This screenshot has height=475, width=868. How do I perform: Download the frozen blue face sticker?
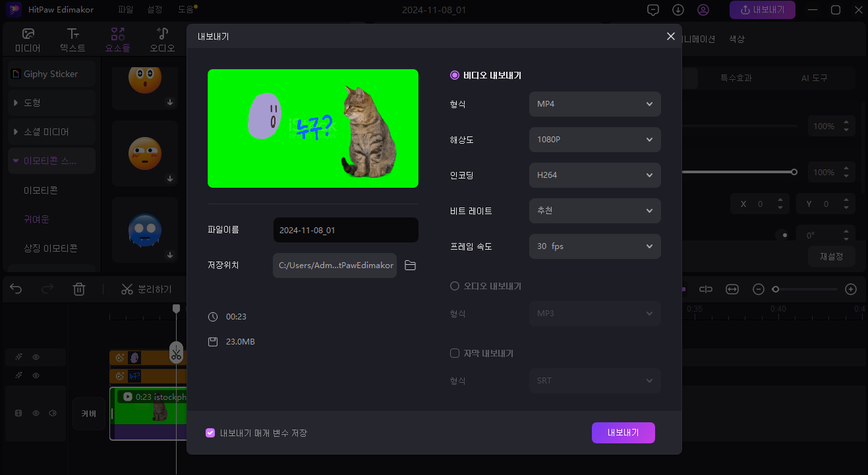pos(170,255)
